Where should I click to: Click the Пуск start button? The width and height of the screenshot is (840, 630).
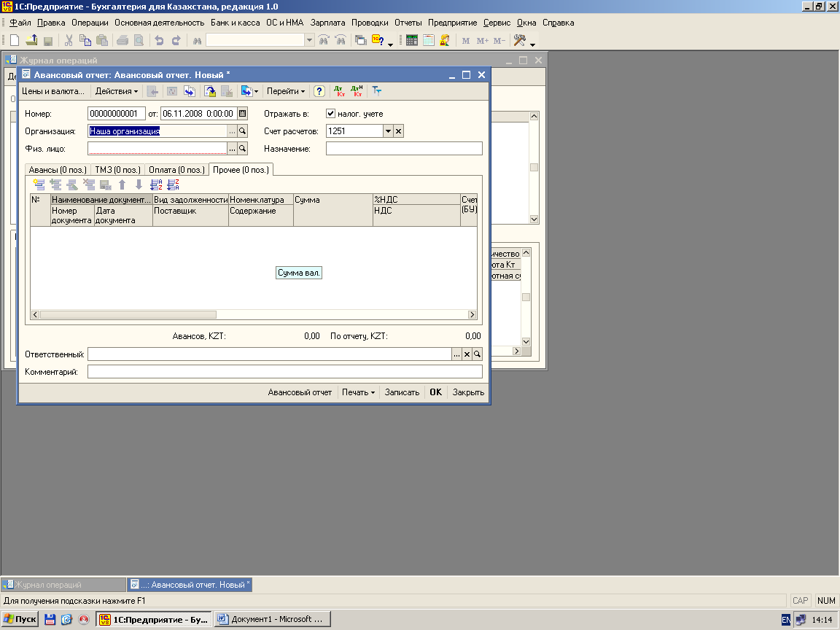tap(20, 619)
